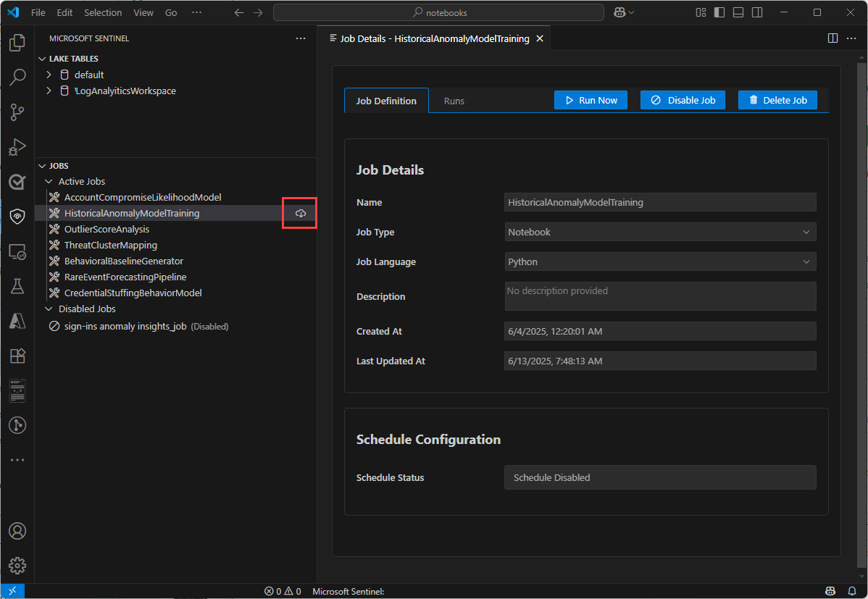Open the View menu
This screenshot has width=868, height=599.
143,12
